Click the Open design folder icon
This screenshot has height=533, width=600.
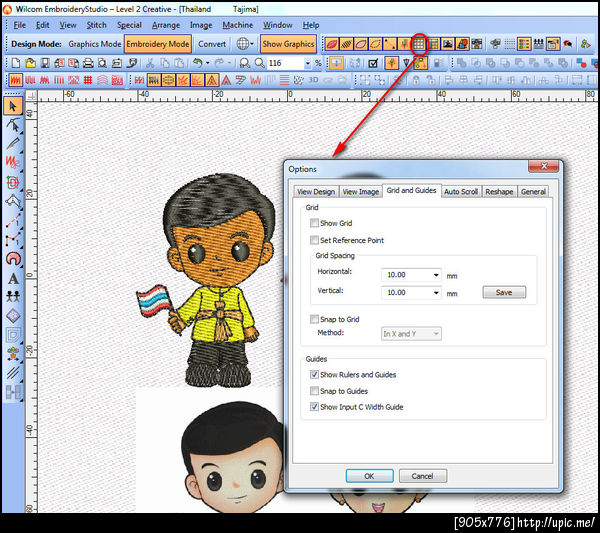30,63
